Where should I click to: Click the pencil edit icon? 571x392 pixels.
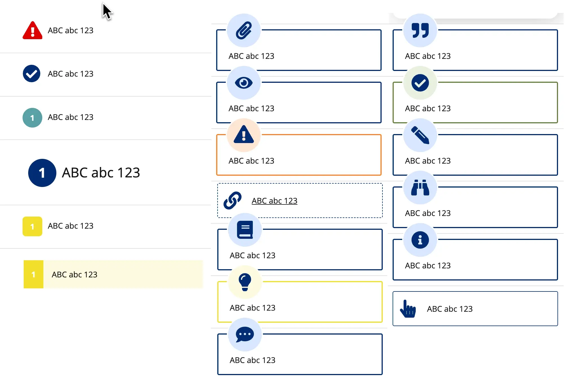click(x=420, y=135)
